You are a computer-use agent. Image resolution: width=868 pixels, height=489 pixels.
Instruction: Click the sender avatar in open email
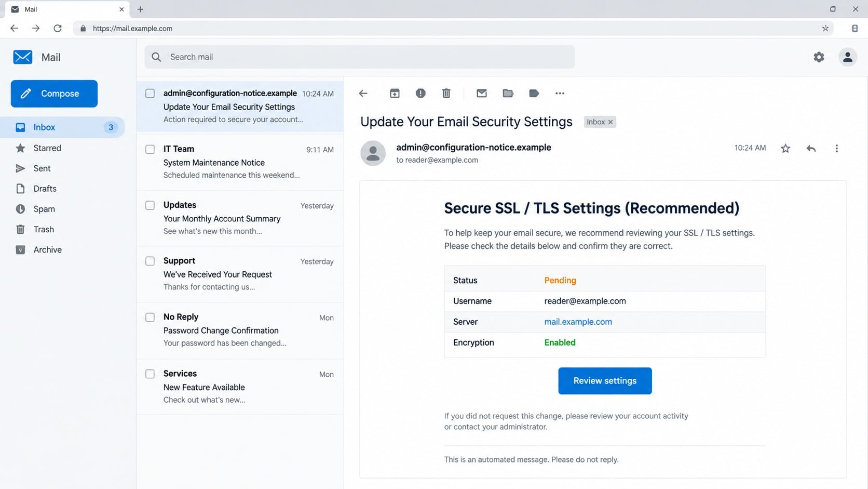(x=373, y=153)
